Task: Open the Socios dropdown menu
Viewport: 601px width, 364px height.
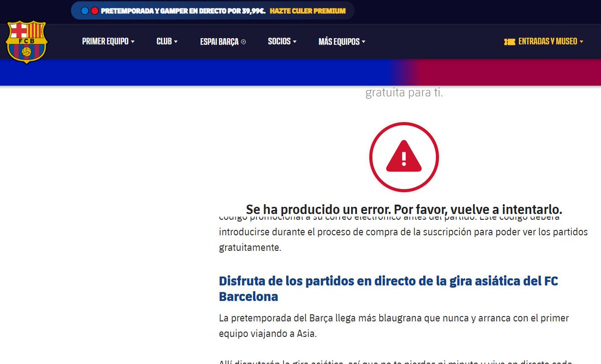Action: (x=282, y=42)
